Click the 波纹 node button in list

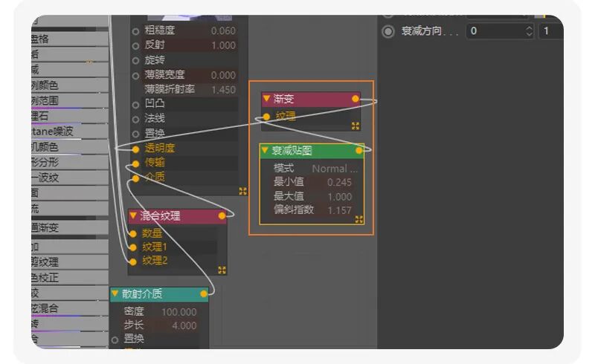(x=70, y=178)
